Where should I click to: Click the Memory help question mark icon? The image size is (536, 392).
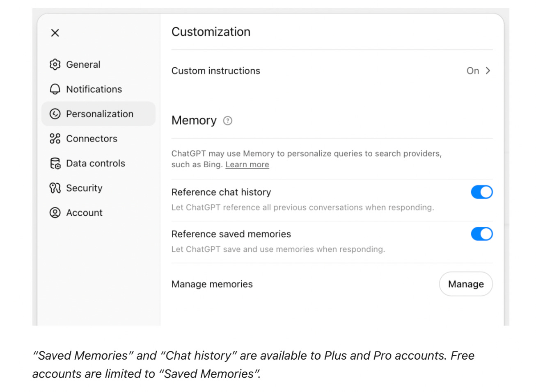(x=227, y=121)
